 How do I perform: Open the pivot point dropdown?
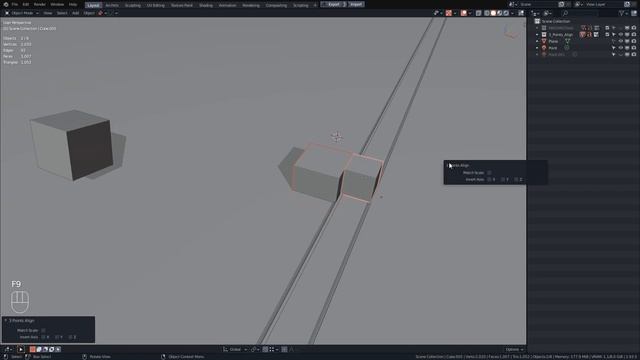pos(255,349)
